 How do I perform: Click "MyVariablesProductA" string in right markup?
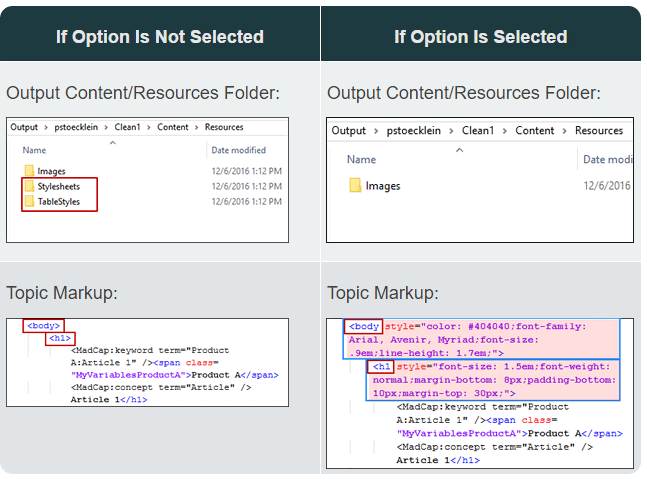click(x=459, y=434)
